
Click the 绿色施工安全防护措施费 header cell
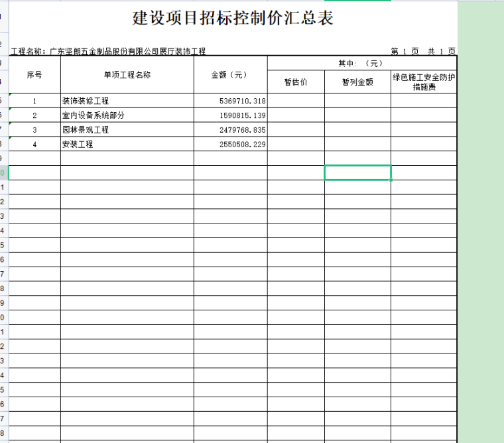coord(424,82)
